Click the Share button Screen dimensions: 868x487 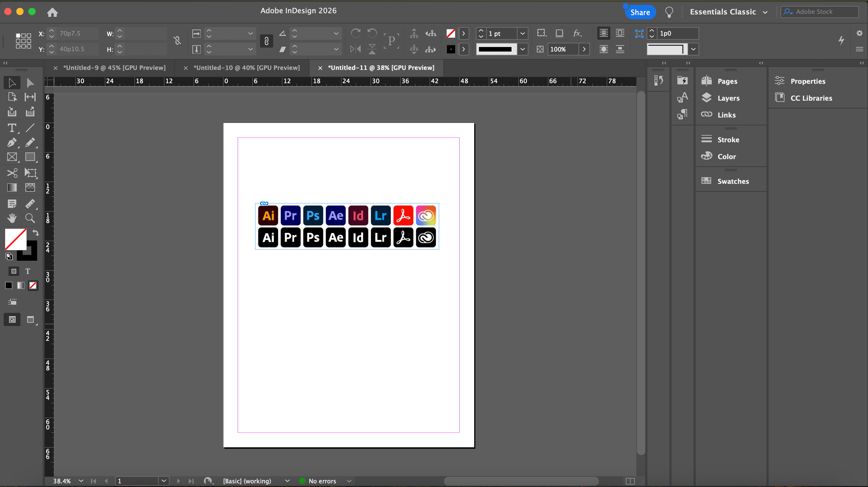point(640,12)
